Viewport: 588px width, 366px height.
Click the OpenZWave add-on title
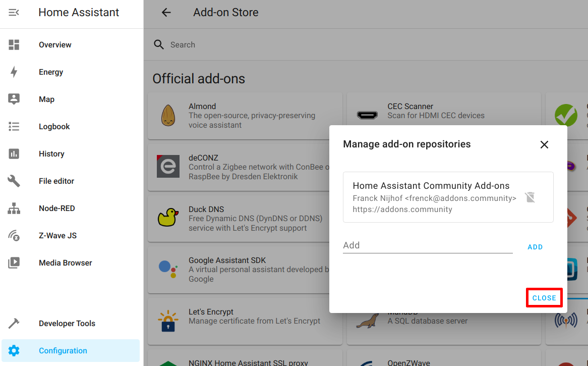click(x=409, y=362)
